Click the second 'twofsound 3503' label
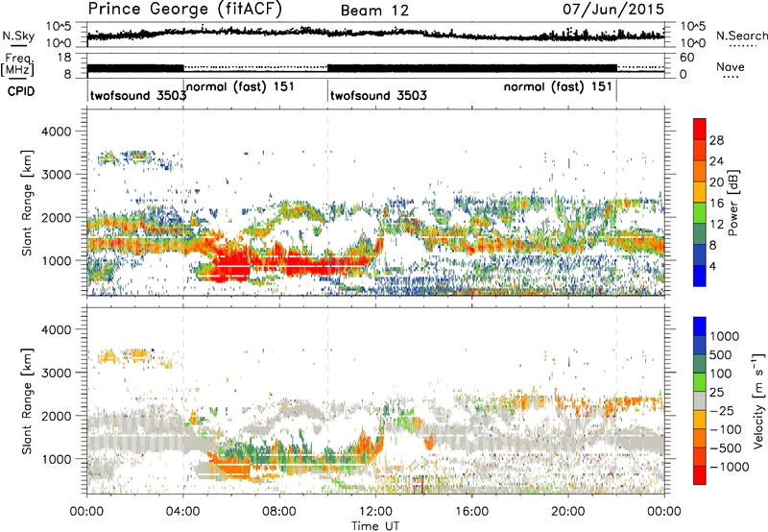 coord(378,95)
